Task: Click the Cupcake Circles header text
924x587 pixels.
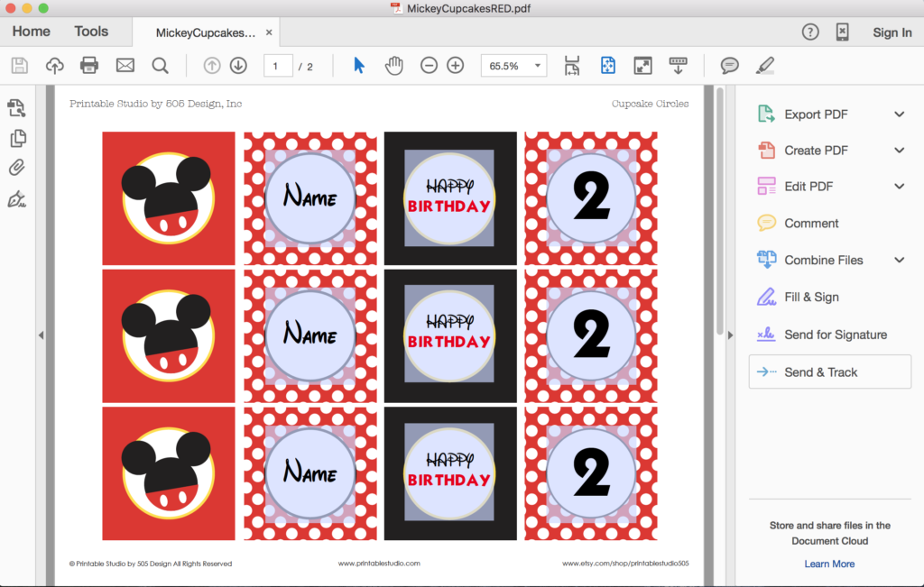Action: (650, 103)
